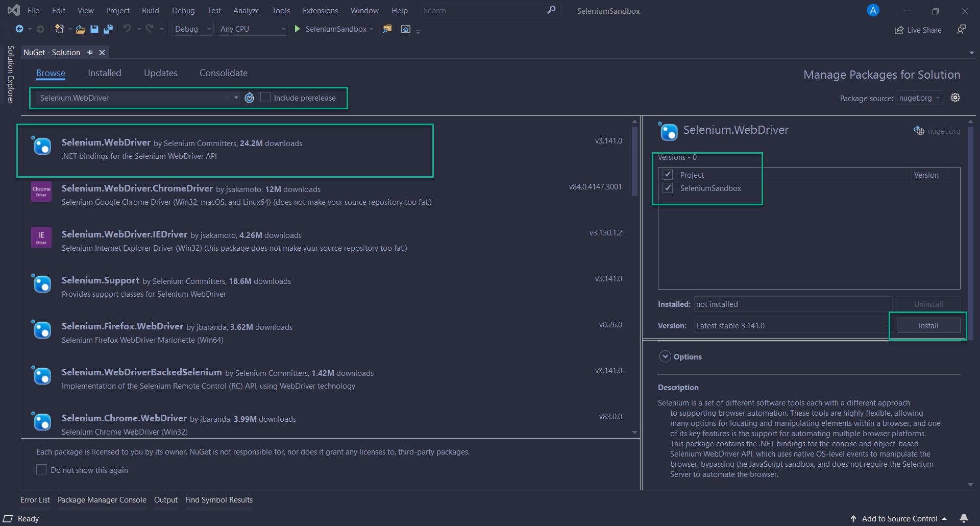Click the Save All icon
The width and height of the screenshot is (980, 526).
click(108, 29)
